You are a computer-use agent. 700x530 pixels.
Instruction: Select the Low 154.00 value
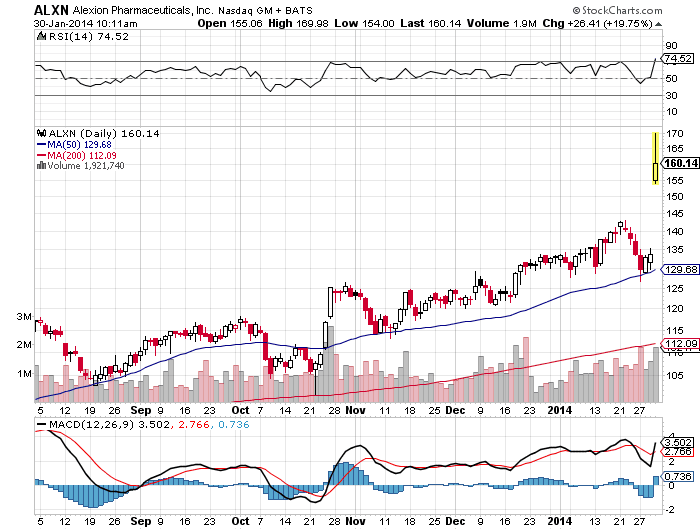tap(364, 23)
